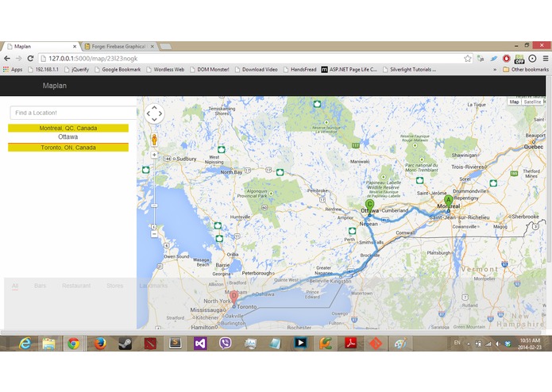Zoom out with the map minus button

(x=154, y=234)
